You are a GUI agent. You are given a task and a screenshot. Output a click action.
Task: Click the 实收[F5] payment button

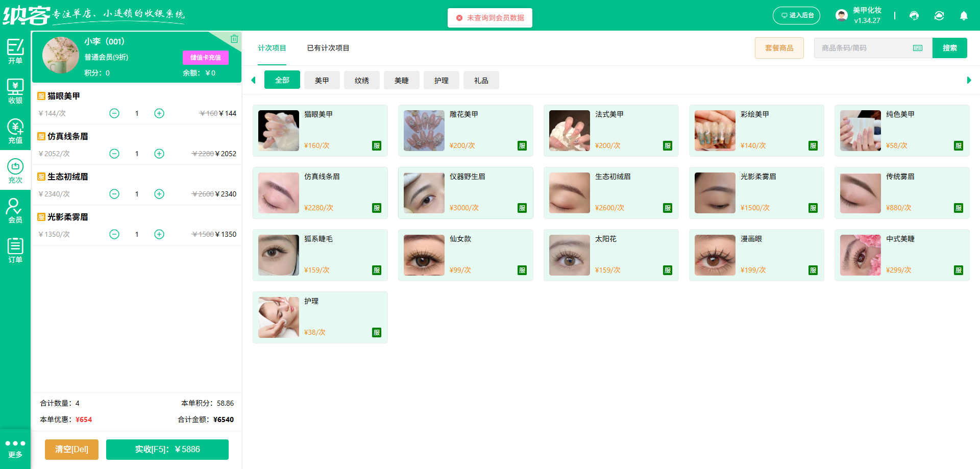tap(167, 449)
